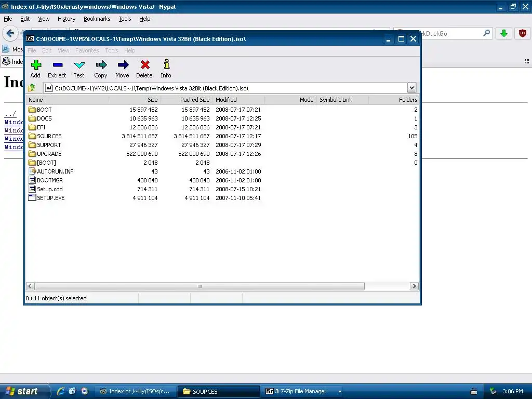Image resolution: width=532 pixels, height=399 pixels.
Task: Sort by Packed Size column header
Action: (x=187, y=100)
